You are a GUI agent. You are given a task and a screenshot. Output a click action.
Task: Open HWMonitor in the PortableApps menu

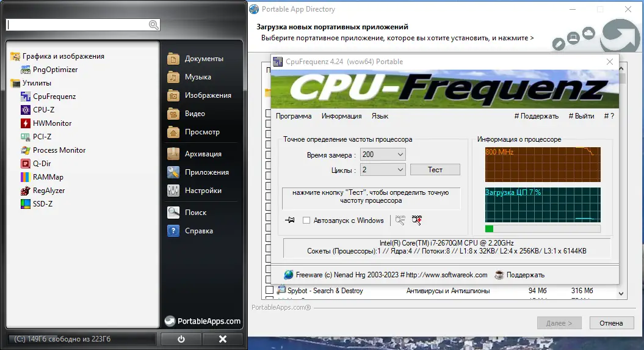pos(46,123)
